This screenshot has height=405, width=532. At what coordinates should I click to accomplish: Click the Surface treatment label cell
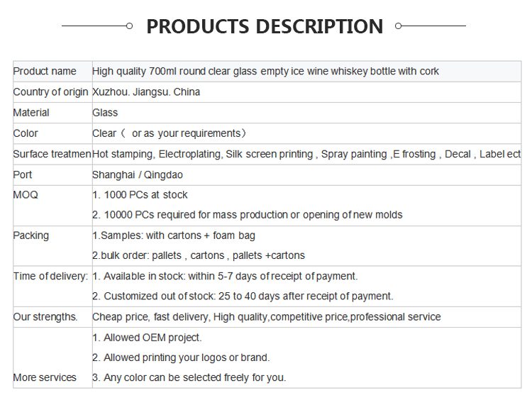coord(52,154)
